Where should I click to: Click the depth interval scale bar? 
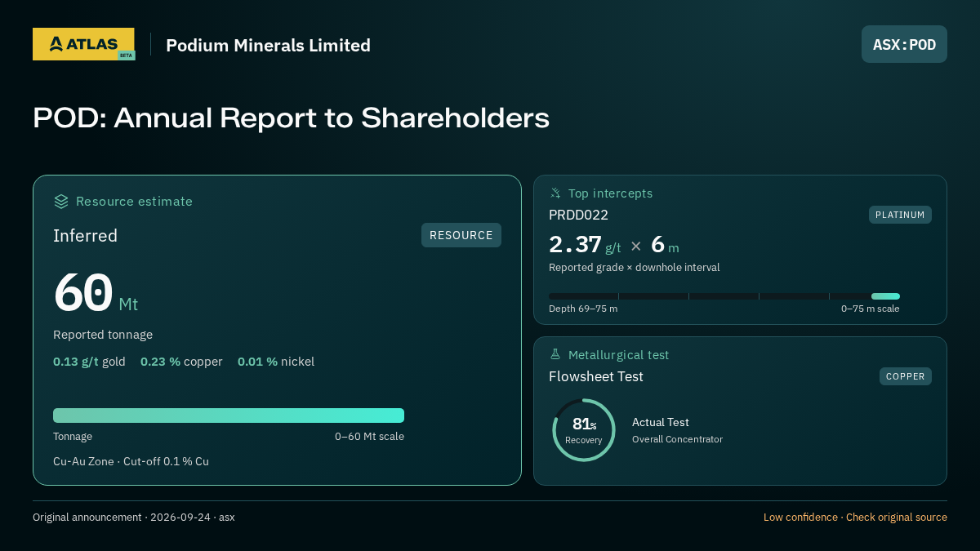[724, 296]
